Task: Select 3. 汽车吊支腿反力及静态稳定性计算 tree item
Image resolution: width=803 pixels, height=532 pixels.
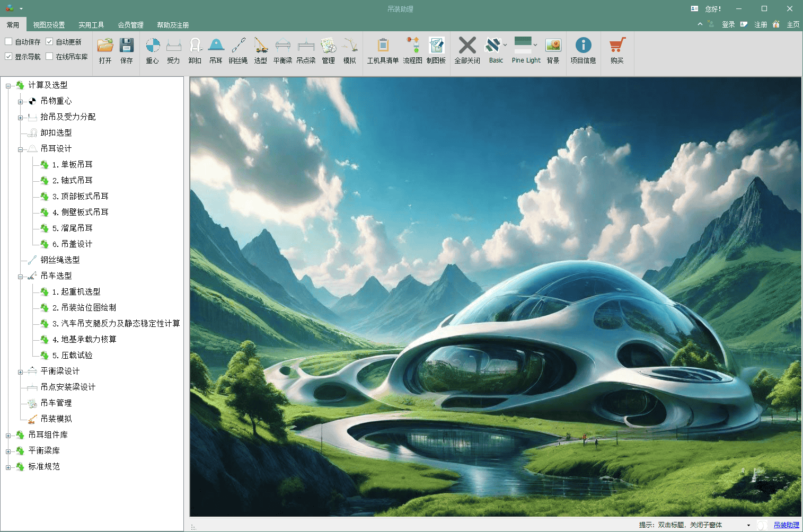Action: coord(116,323)
